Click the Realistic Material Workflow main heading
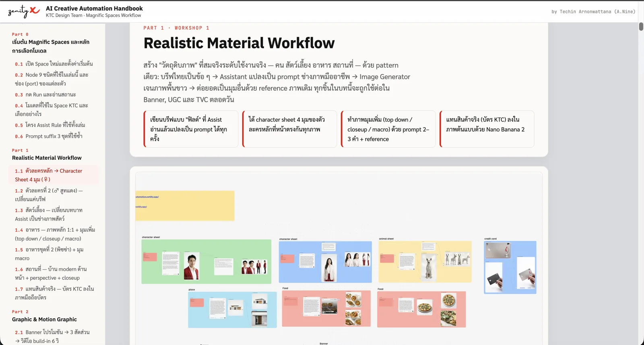 pyautogui.click(x=239, y=43)
